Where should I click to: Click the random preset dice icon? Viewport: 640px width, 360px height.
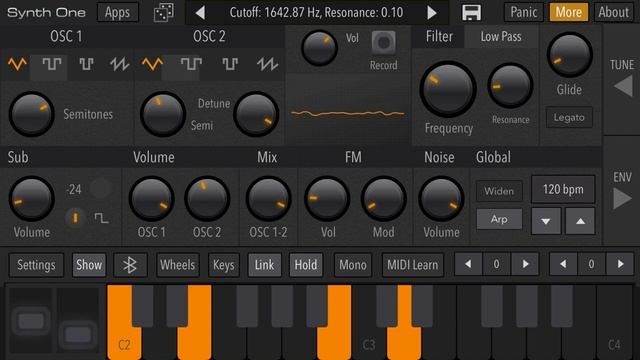pyautogui.click(x=164, y=12)
